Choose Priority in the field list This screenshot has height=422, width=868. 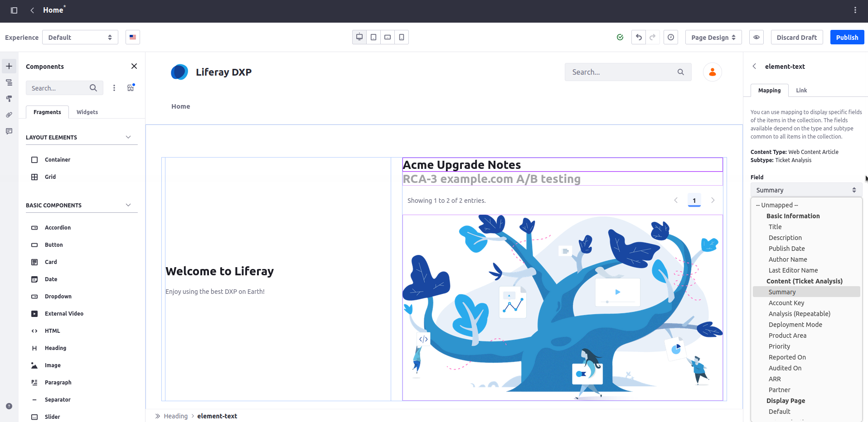click(779, 346)
